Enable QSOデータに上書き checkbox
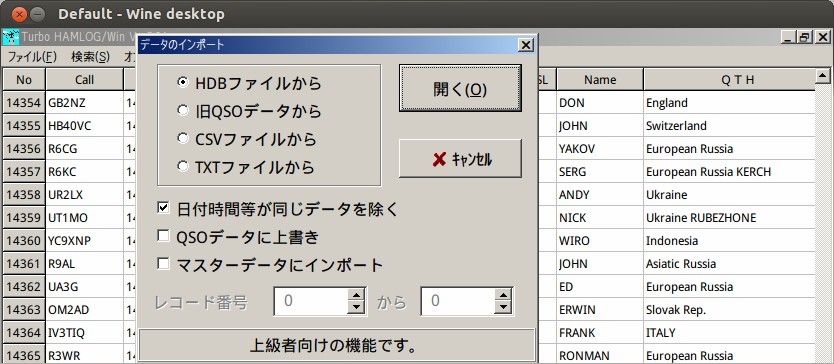Viewport: 834px width, 364px height. pyautogui.click(x=163, y=236)
